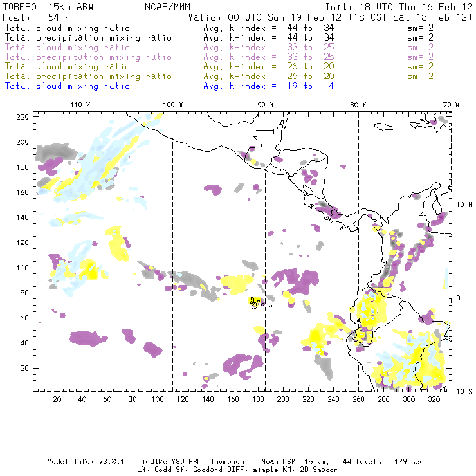Click the "Noah LSM" footer text
The width and height of the screenshot is (476, 476).
(x=279, y=462)
